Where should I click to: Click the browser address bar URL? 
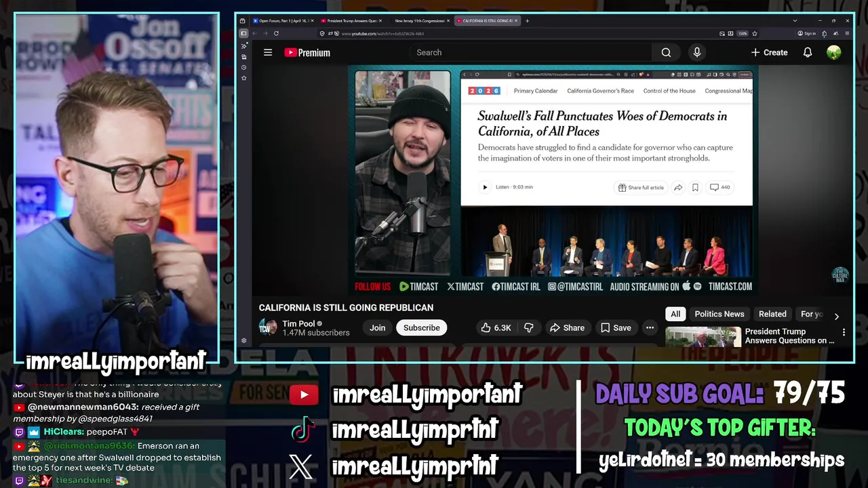[x=383, y=33]
